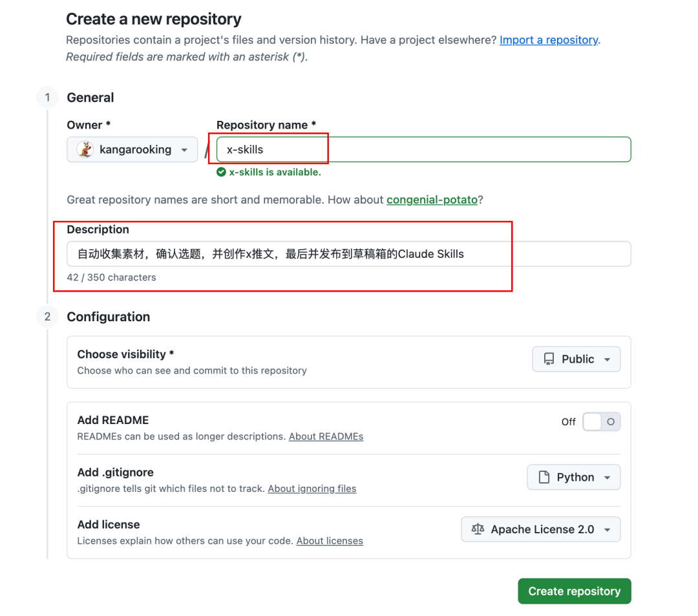Click step 2 Configuration number badge
Viewport: 698px width, 616px height.
(47, 317)
